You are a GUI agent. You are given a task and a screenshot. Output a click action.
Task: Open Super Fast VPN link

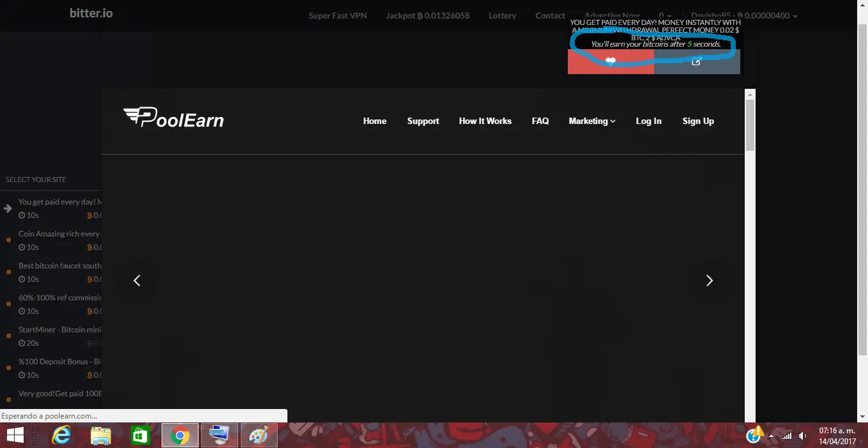(x=338, y=15)
